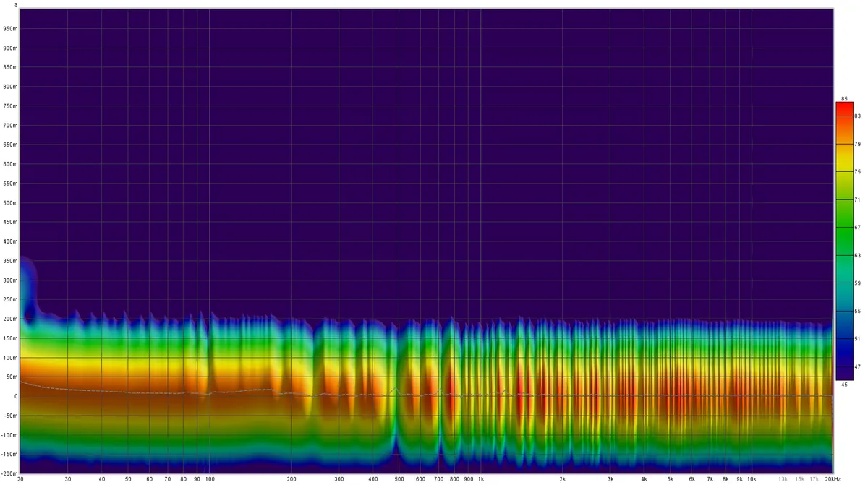Click the blue decay bump above 20 Hz
This screenshot has height=485, width=868.
point(27,286)
